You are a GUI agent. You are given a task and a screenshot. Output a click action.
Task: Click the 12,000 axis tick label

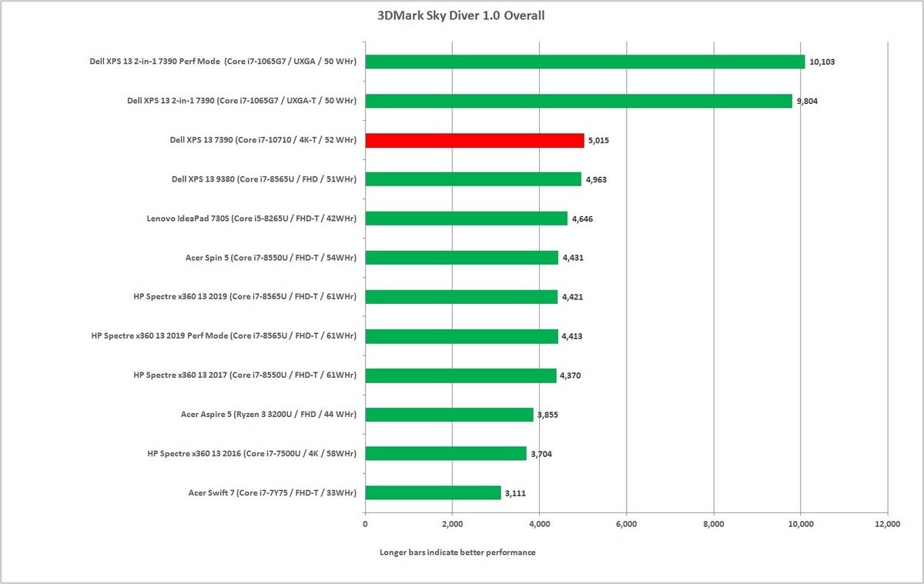(x=888, y=525)
